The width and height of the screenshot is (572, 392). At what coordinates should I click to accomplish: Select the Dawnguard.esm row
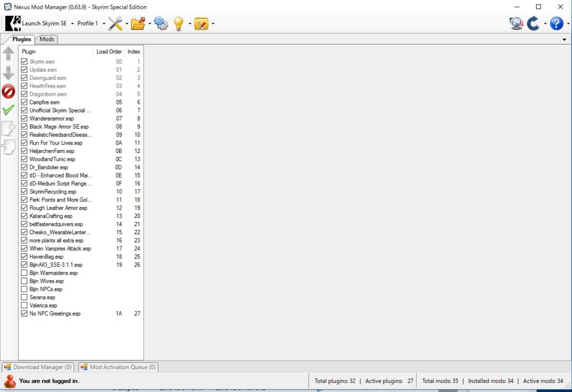[x=81, y=78]
